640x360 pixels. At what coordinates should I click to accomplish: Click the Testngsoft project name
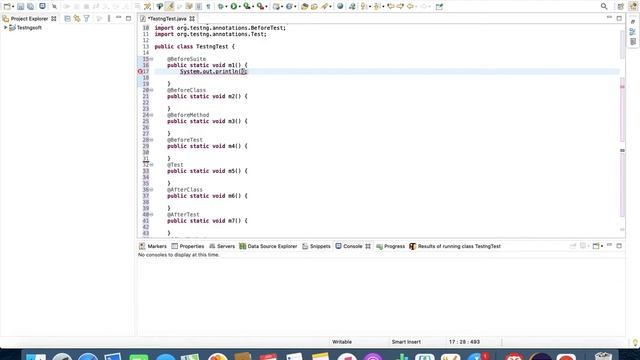29,28
